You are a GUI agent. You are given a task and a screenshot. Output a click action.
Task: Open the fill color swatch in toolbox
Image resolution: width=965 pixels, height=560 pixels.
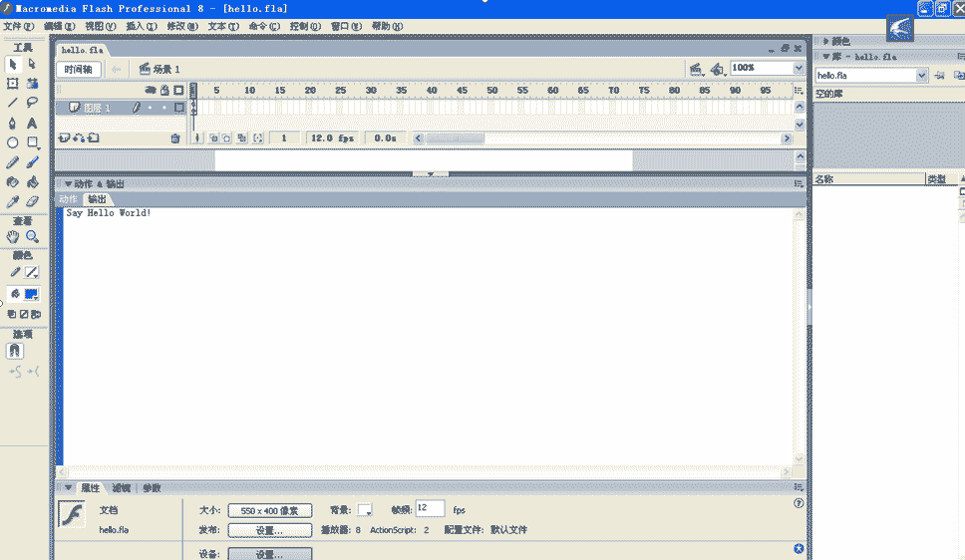pos(31,294)
